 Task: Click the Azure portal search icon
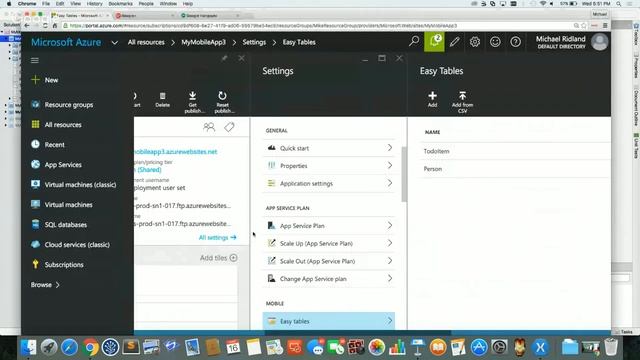tap(414, 41)
